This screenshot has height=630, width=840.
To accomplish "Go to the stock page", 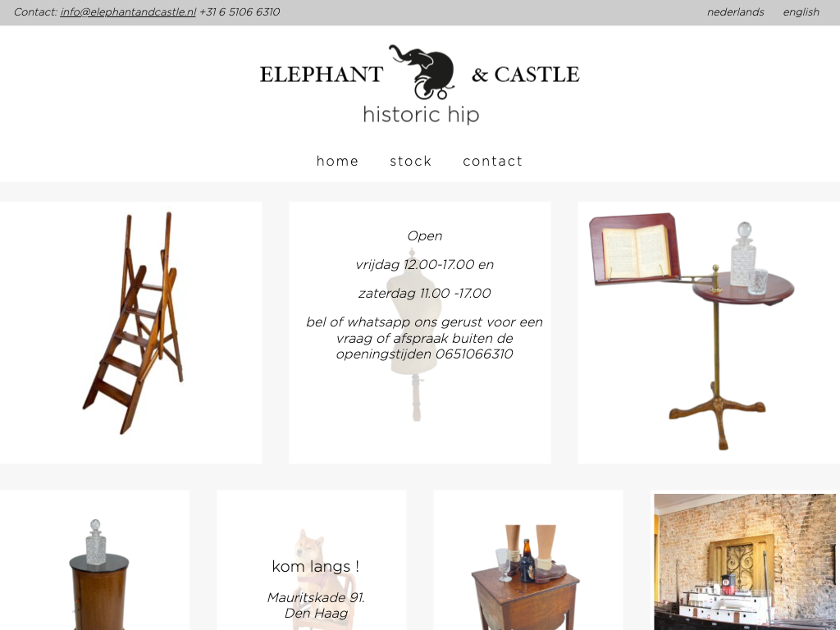I will click(x=411, y=162).
